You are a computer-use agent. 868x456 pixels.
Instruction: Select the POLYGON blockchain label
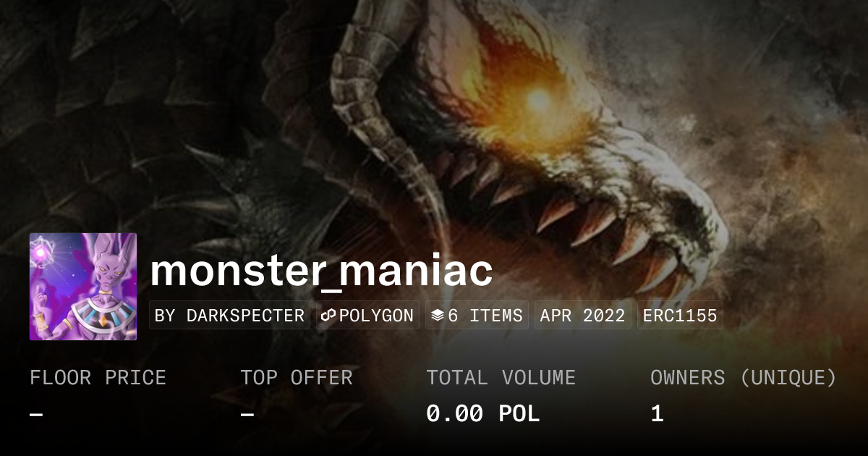pyautogui.click(x=376, y=316)
